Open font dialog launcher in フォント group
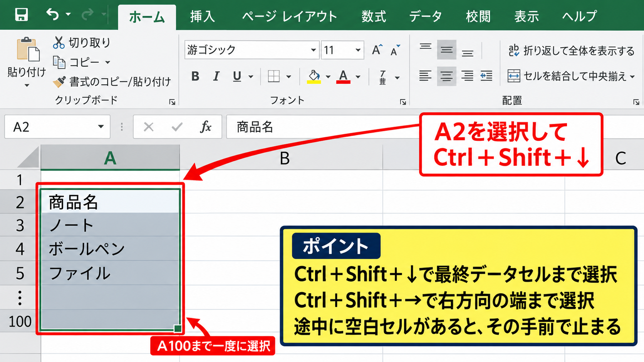Viewport: 644px width, 362px height. (x=403, y=102)
